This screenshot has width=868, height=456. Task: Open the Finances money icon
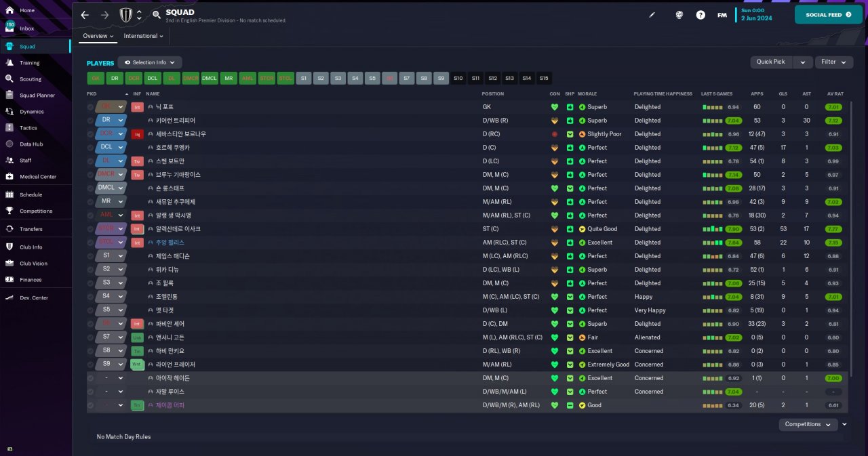tap(9, 279)
